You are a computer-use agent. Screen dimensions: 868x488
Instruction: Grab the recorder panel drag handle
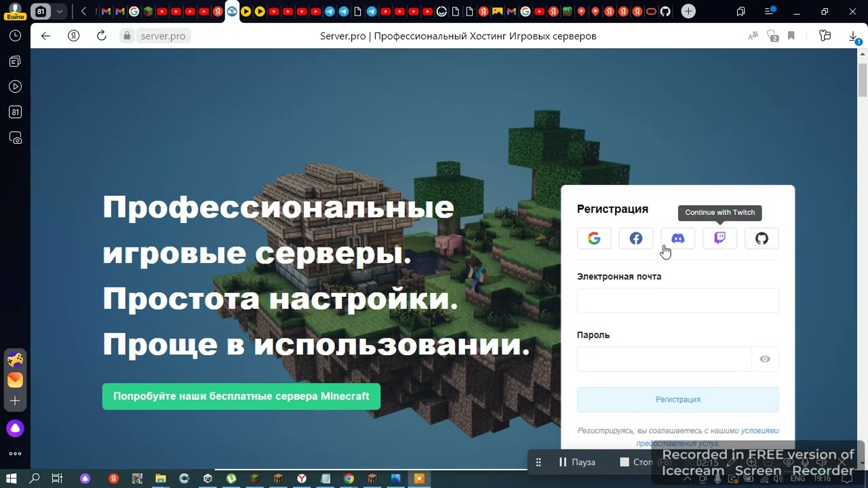tap(538, 462)
